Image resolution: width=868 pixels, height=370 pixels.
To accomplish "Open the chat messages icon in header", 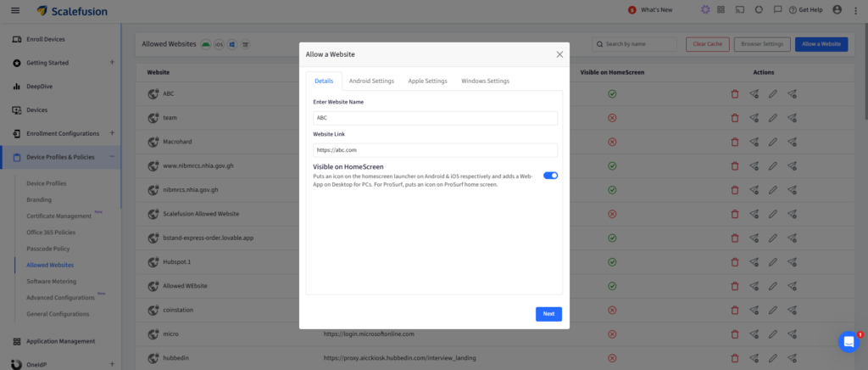I will (x=777, y=9).
